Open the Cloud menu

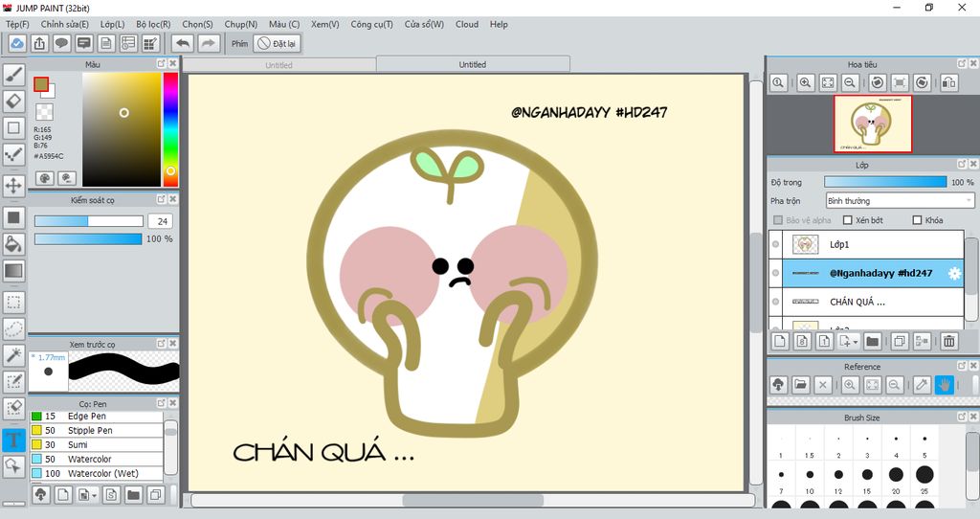click(x=467, y=24)
